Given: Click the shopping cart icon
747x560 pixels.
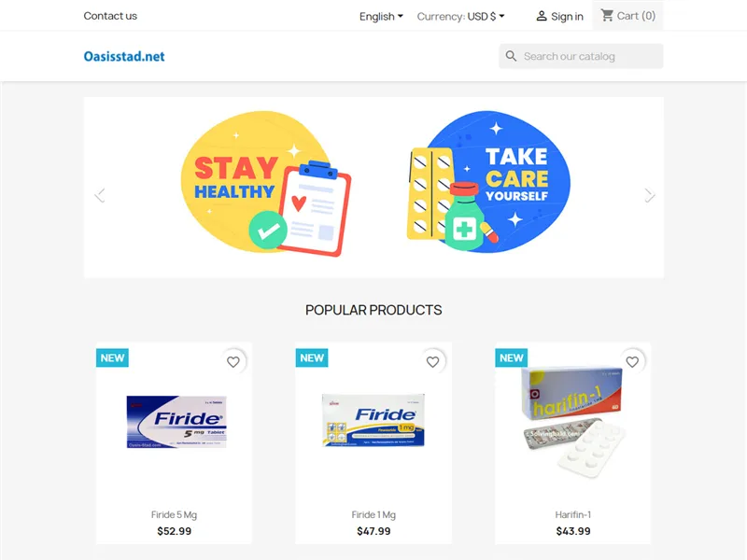Looking at the screenshot, I should [607, 16].
